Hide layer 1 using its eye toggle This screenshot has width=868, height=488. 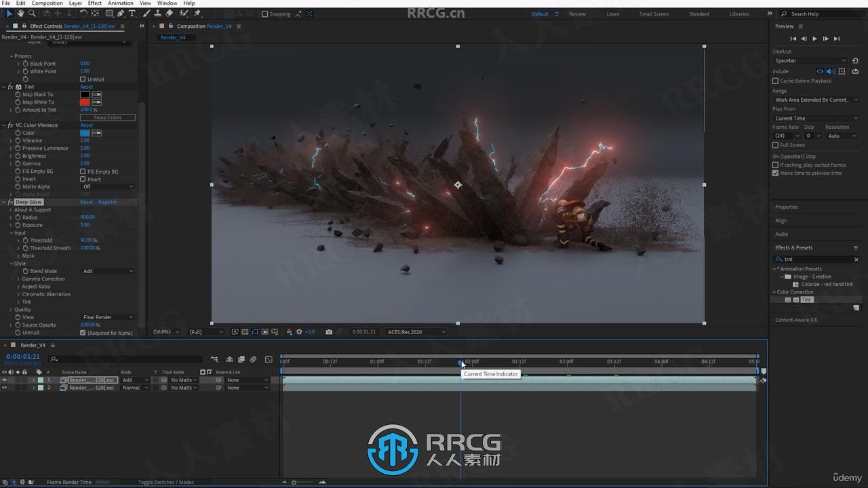click(x=4, y=380)
